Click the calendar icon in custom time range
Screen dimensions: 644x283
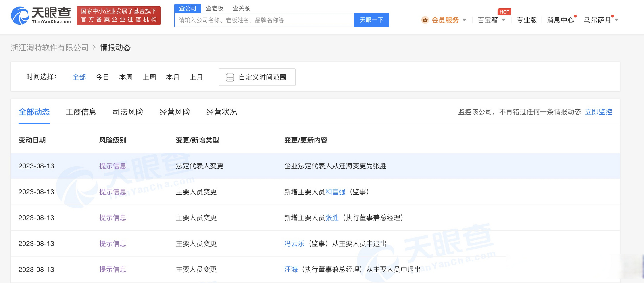point(230,77)
